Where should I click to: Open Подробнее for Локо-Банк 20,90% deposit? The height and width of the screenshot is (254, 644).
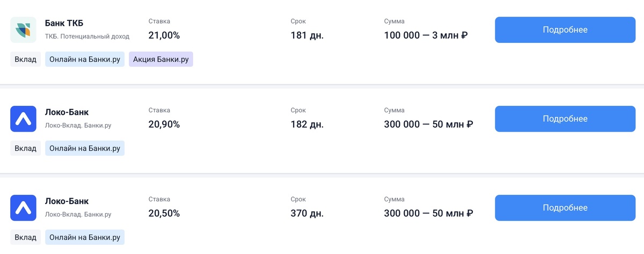coord(565,119)
